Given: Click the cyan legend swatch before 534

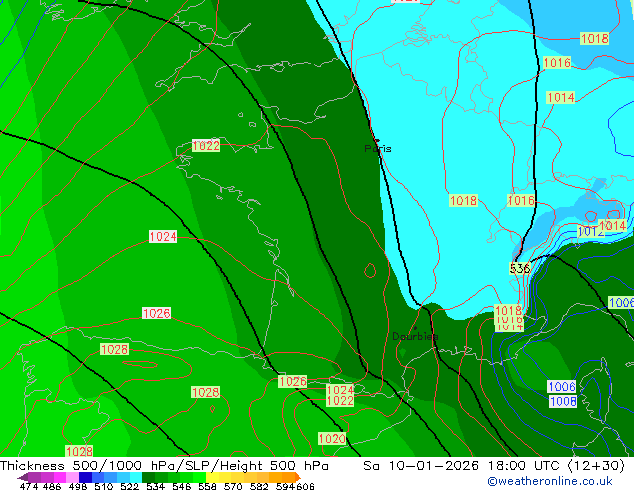Looking at the screenshot, I should pyautogui.click(x=136, y=477).
